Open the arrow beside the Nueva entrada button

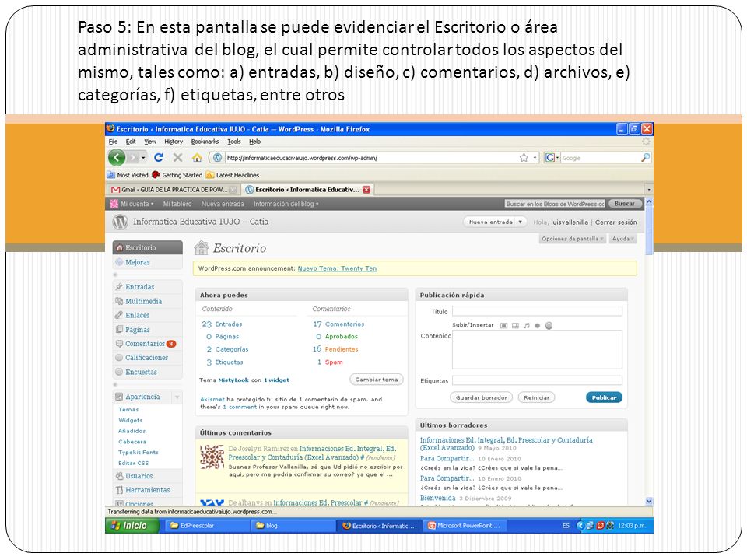point(521,222)
